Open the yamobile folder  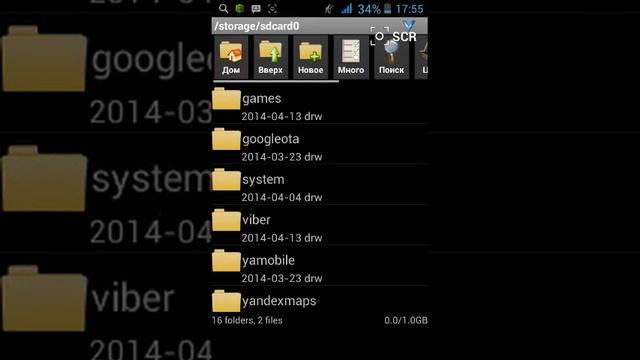click(x=320, y=265)
